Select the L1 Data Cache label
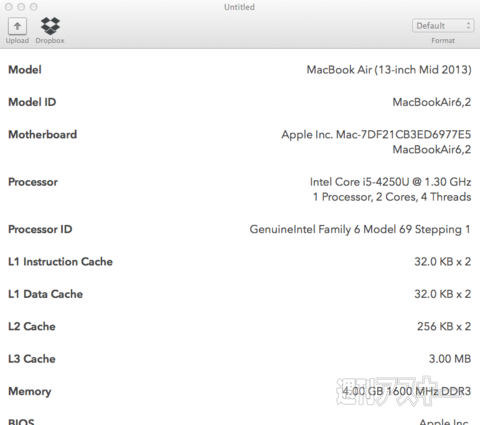The image size is (480, 425). (x=45, y=294)
